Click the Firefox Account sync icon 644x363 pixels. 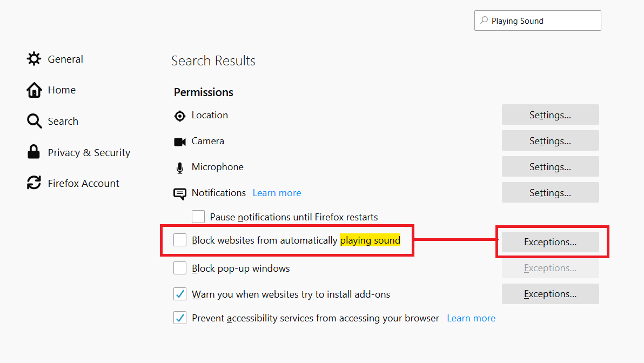[x=34, y=183]
